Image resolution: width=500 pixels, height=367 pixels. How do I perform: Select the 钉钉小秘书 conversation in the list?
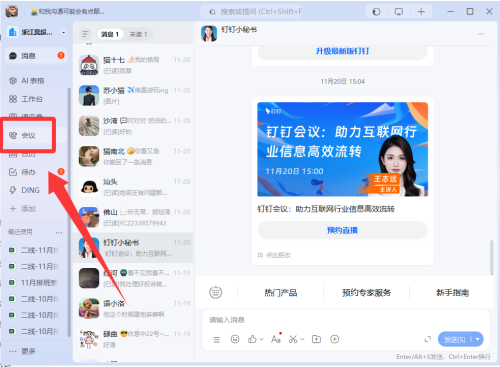133,248
